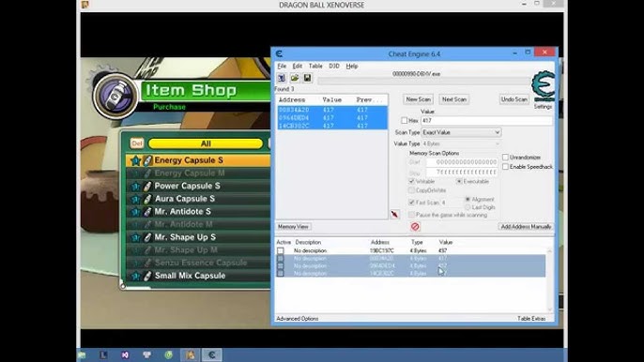Click the open file folder icon

pyautogui.click(x=295, y=78)
